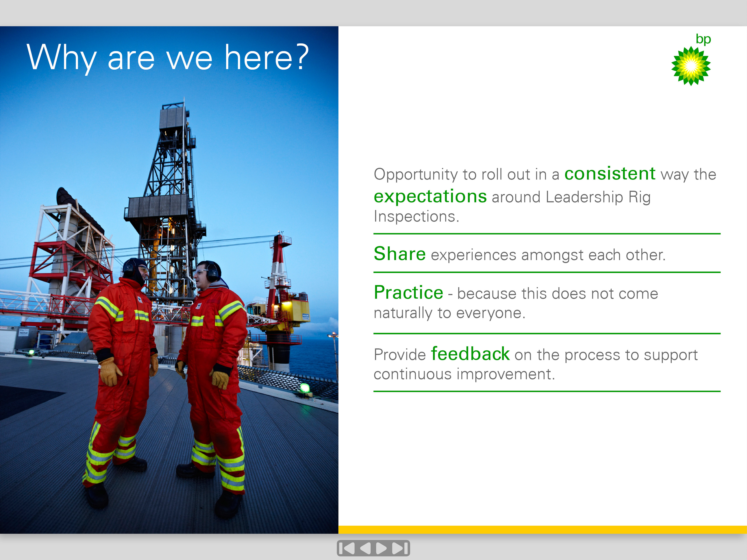Click the bp logo
Image resolution: width=747 pixels, height=560 pixels.
(x=691, y=60)
